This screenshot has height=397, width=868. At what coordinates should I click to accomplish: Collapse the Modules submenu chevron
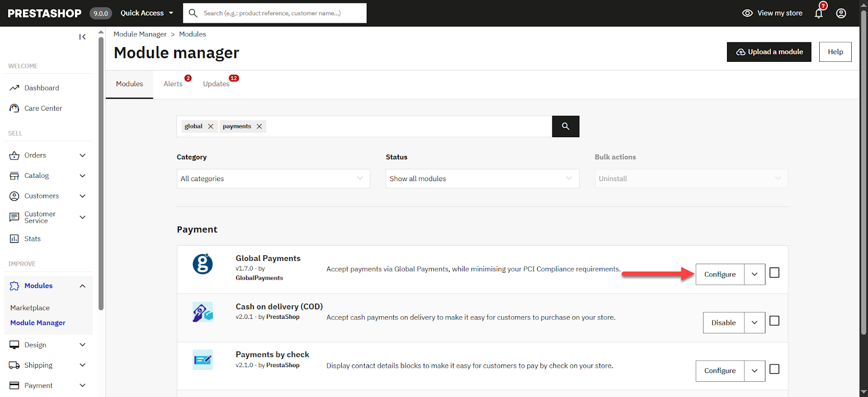tap(82, 286)
